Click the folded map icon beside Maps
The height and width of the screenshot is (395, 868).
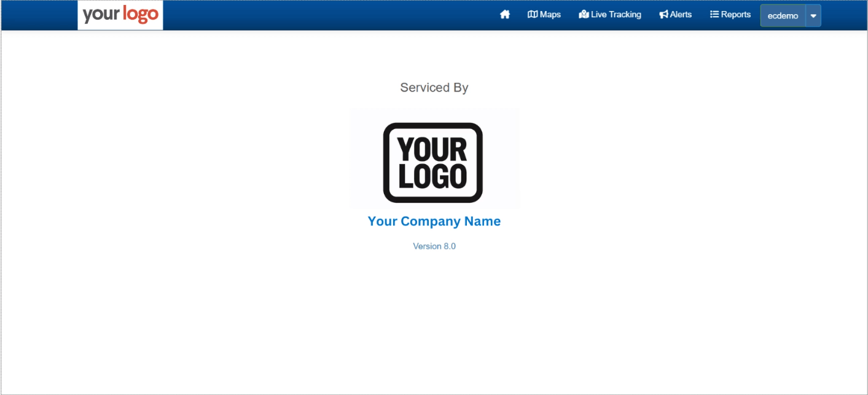tap(533, 15)
